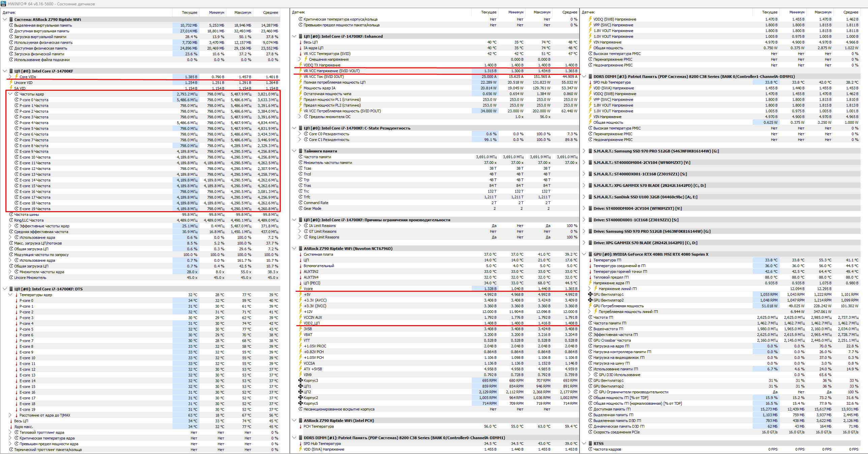Collapse the Температуры ядер group
Screen dimensions: 868x454
10,295
